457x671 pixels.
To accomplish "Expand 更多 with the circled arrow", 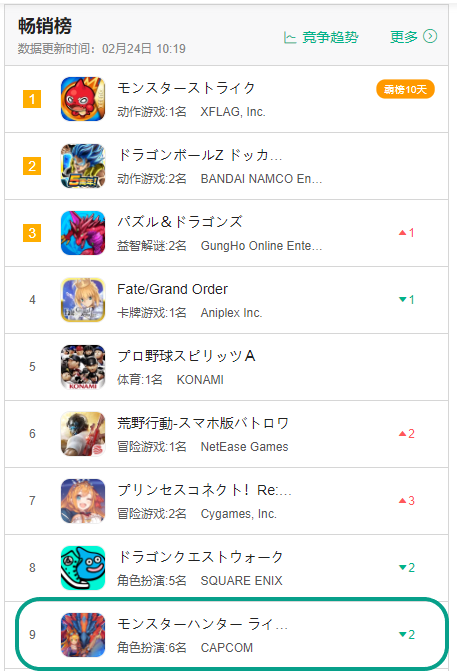I will 413,37.
